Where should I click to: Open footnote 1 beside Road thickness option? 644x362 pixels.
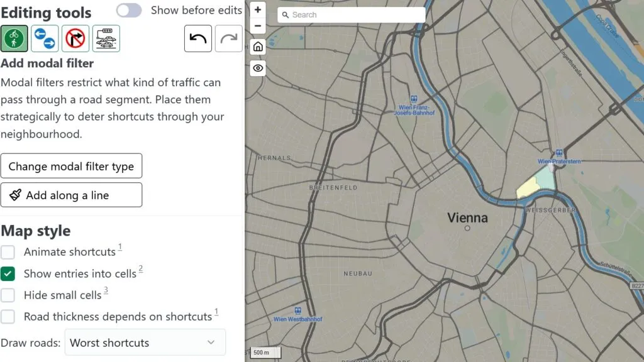pyautogui.click(x=216, y=312)
